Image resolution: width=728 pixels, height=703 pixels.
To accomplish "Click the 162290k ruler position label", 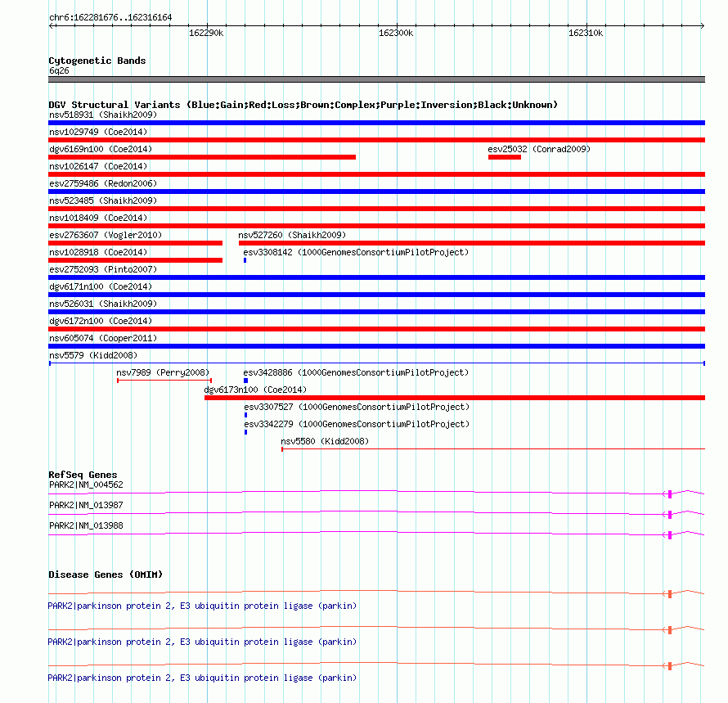I will [x=206, y=33].
